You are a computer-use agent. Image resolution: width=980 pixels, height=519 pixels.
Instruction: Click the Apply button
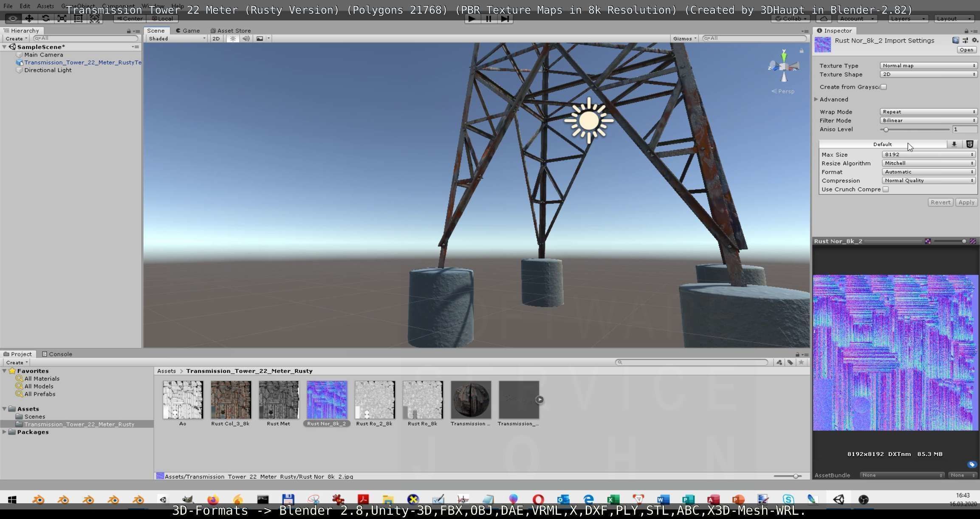point(966,203)
